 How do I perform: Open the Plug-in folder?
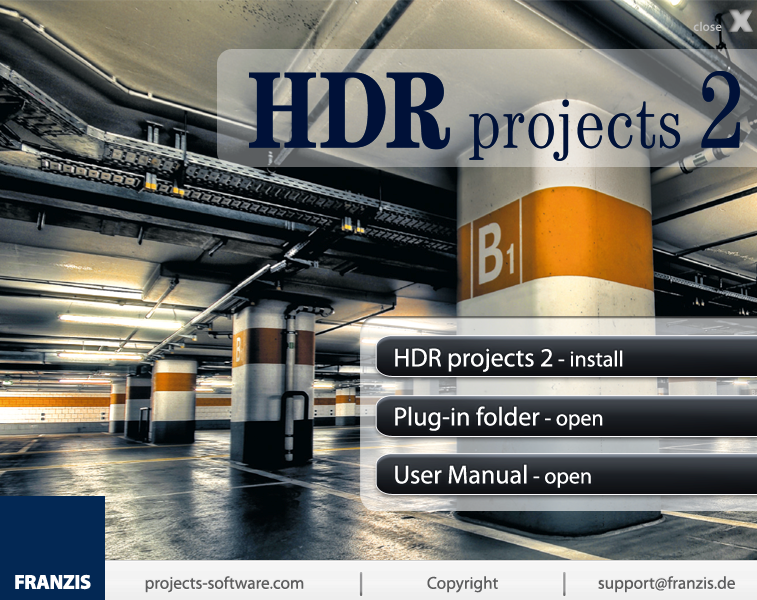coord(566,416)
